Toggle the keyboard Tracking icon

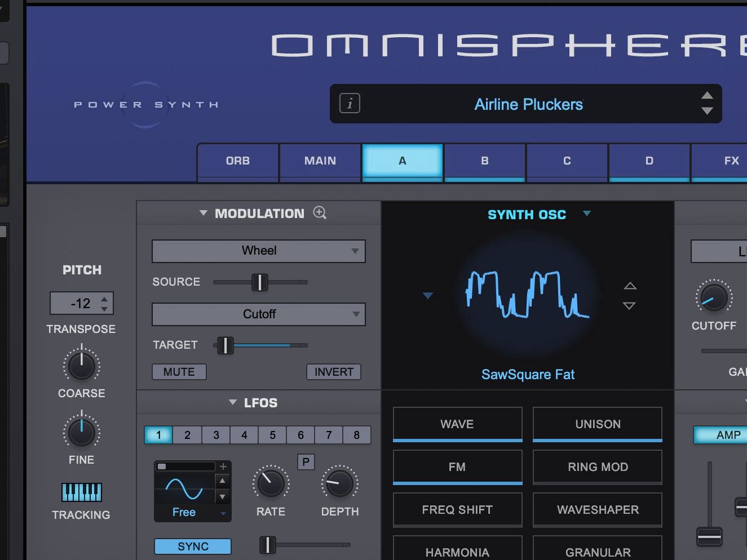click(x=81, y=492)
